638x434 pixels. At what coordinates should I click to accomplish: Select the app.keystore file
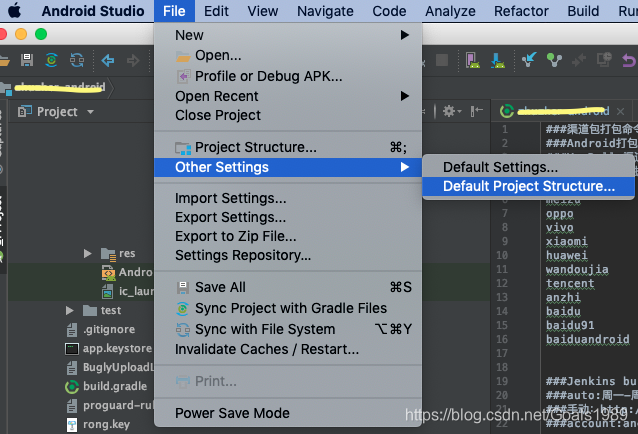pos(108,348)
